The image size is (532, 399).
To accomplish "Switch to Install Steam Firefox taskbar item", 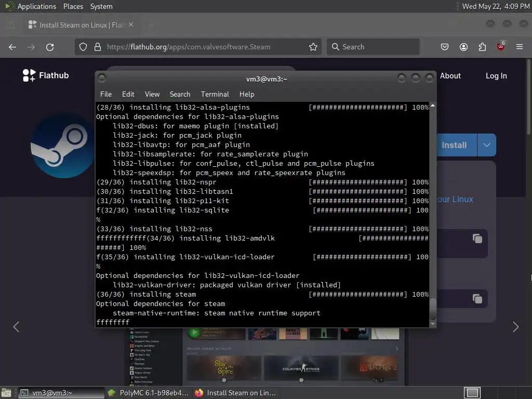I will coord(236,393).
